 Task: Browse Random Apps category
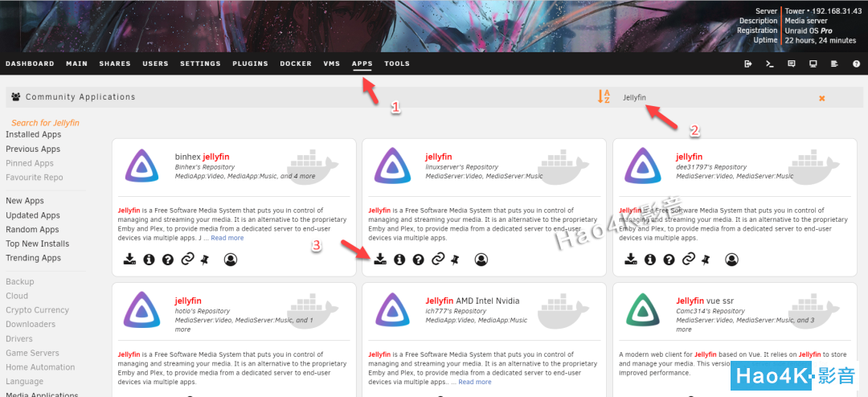(33, 229)
